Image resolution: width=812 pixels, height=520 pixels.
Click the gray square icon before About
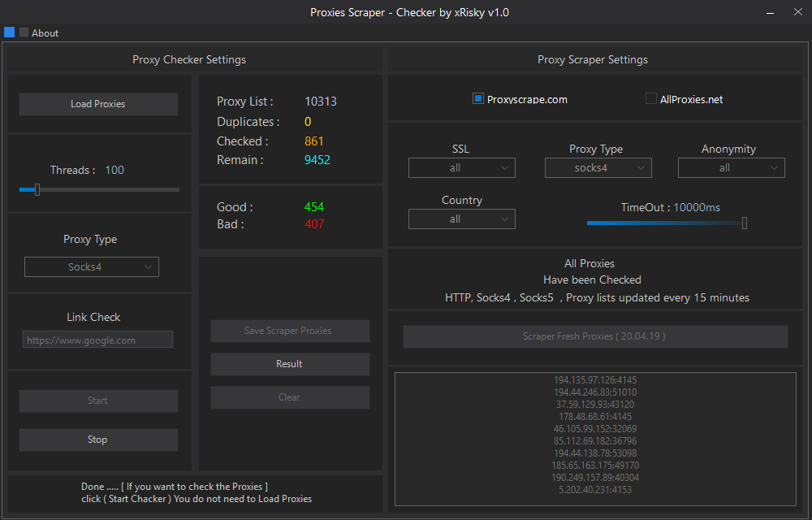pos(24,32)
